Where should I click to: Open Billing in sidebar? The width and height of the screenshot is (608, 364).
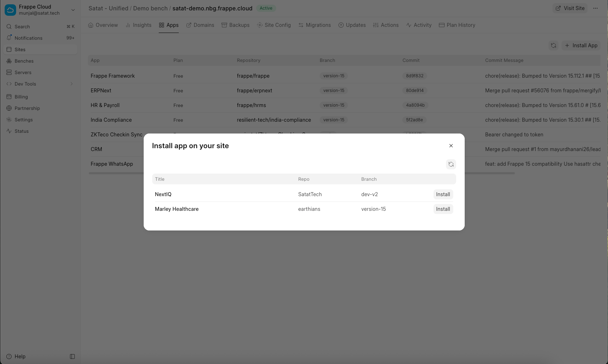(x=40, y=97)
